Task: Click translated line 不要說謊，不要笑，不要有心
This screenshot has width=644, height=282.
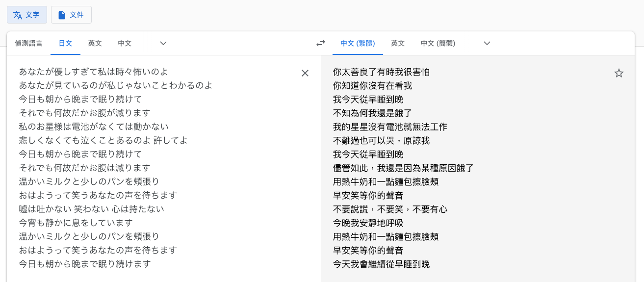Action: click(390, 209)
